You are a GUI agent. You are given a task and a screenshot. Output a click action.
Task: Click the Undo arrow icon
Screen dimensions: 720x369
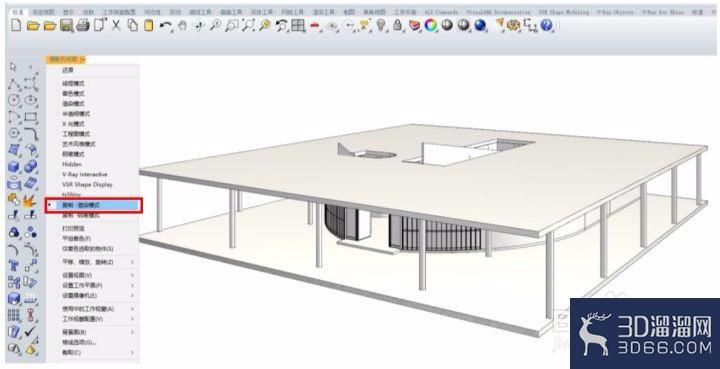click(166, 26)
